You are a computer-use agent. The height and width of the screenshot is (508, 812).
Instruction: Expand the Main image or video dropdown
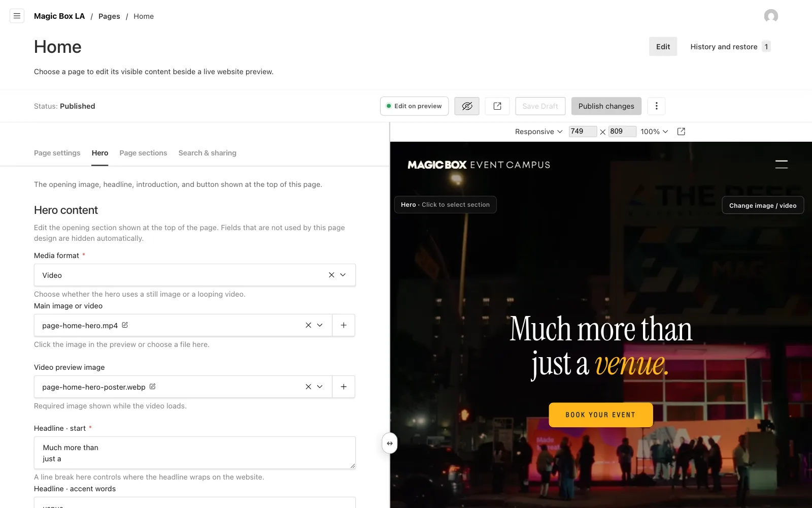(x=320, y=325)
